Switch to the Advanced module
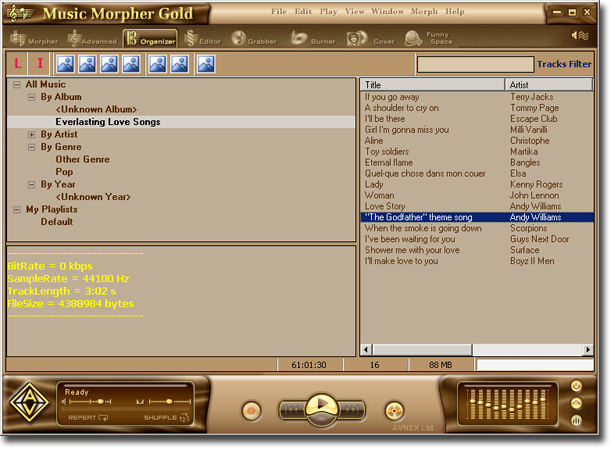Image resolution: width=611 pixels, height=449 pixels. [92, 40]
